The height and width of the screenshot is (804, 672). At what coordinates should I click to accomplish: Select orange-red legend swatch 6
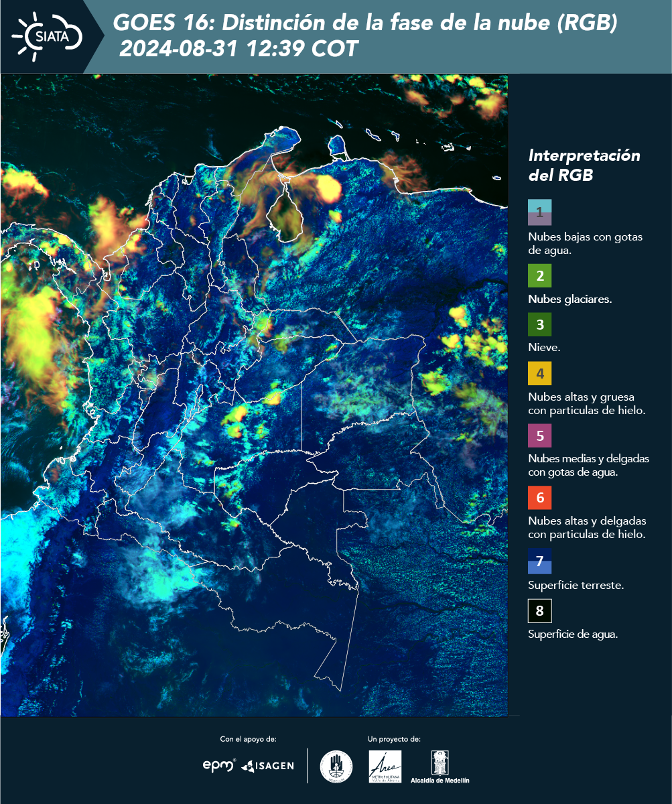[539, 498]
